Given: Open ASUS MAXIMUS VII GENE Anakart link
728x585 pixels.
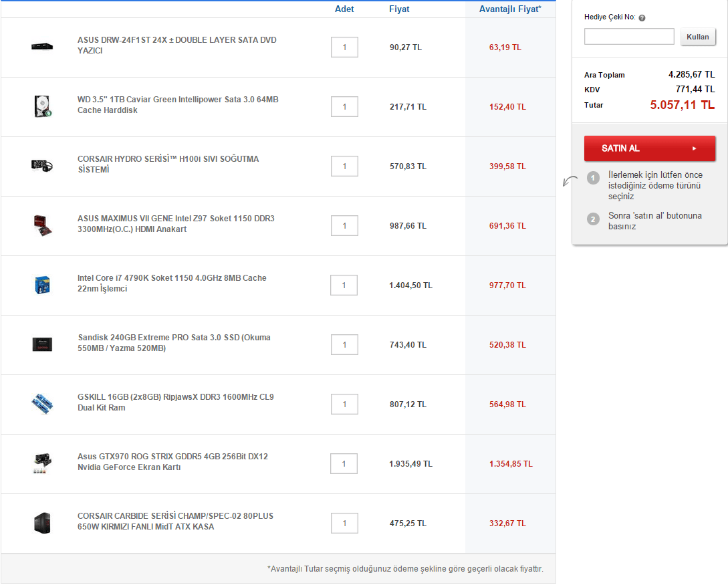Looking at the screenshot, I should tap(176, 223).
